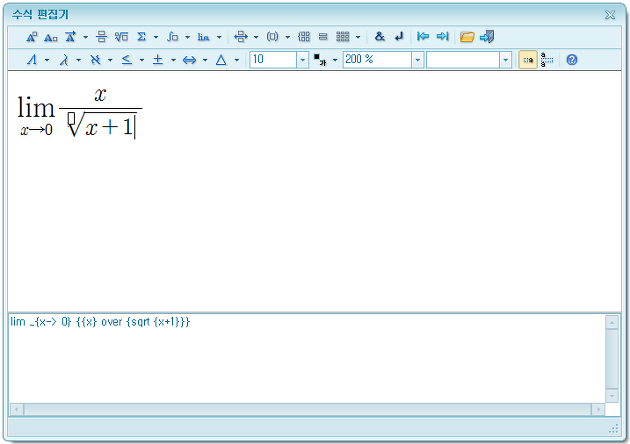Image resolution: width=630 pixels, height=444 pixels.
Task: Click the rendered lim equation in the preview
Action: pos(79,112)
